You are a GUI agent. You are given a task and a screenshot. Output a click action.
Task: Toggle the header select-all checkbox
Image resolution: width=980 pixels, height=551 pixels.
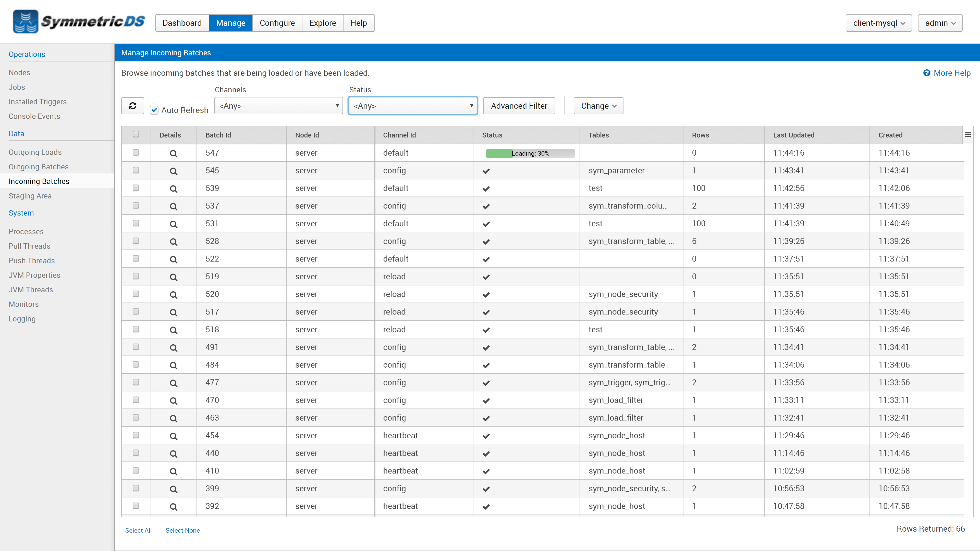click(x=136, y=134)
